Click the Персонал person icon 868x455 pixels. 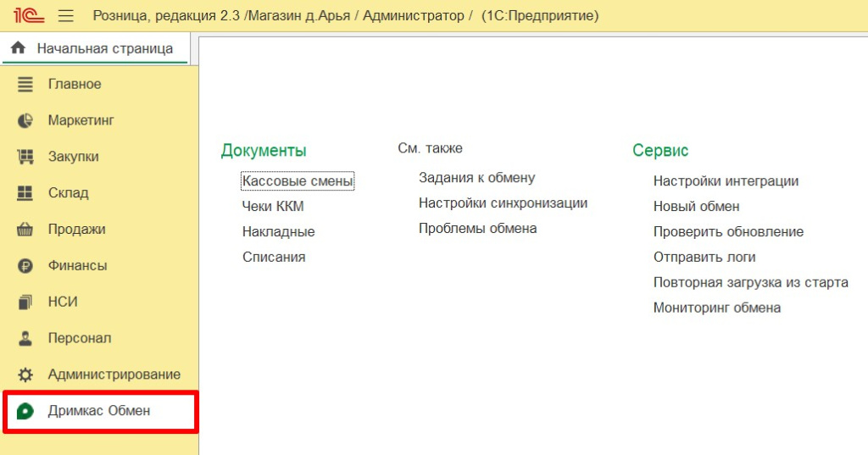[x=25, y=338]
